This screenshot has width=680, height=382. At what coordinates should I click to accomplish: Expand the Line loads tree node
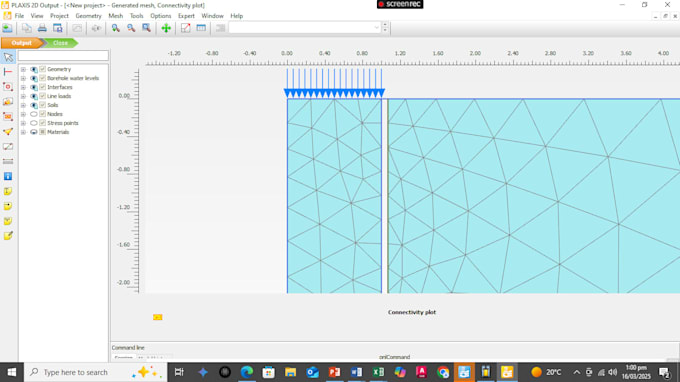point(23,96)
